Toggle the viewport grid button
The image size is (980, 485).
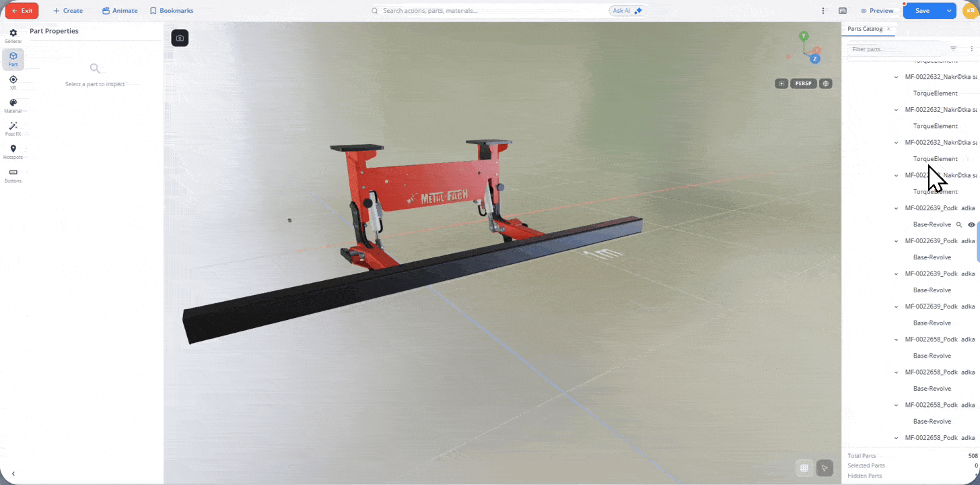804,468
